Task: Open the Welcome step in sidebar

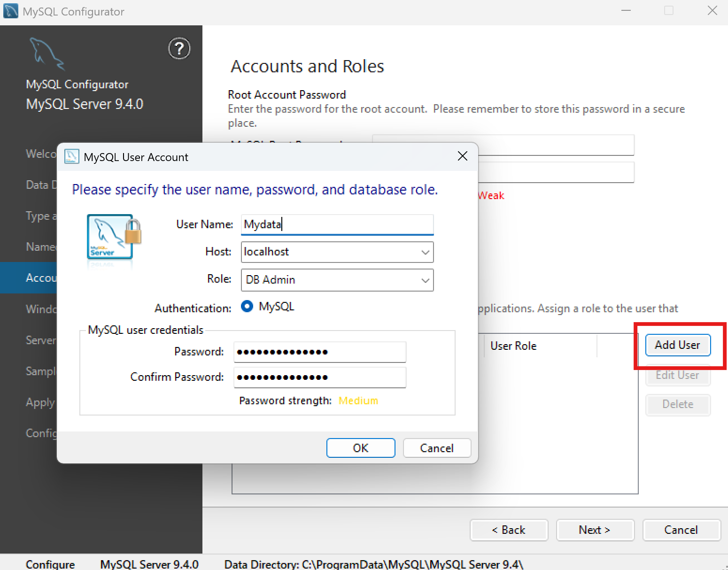Action: click(x=40, y=154)
